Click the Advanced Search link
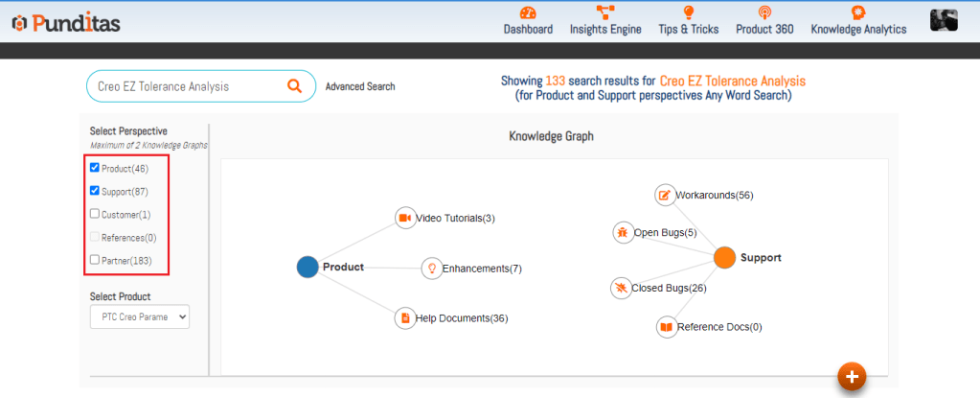 (x=360, y=86)
